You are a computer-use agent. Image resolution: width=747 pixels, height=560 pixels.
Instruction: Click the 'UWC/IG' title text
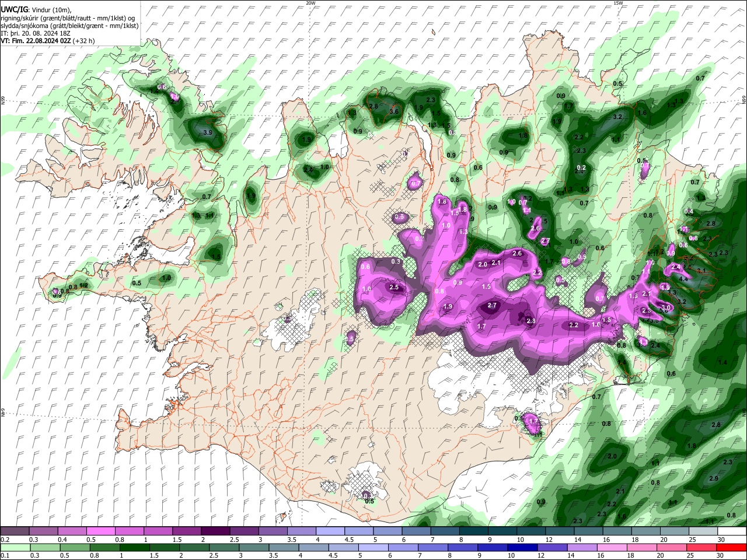click(x=14, y=10)
